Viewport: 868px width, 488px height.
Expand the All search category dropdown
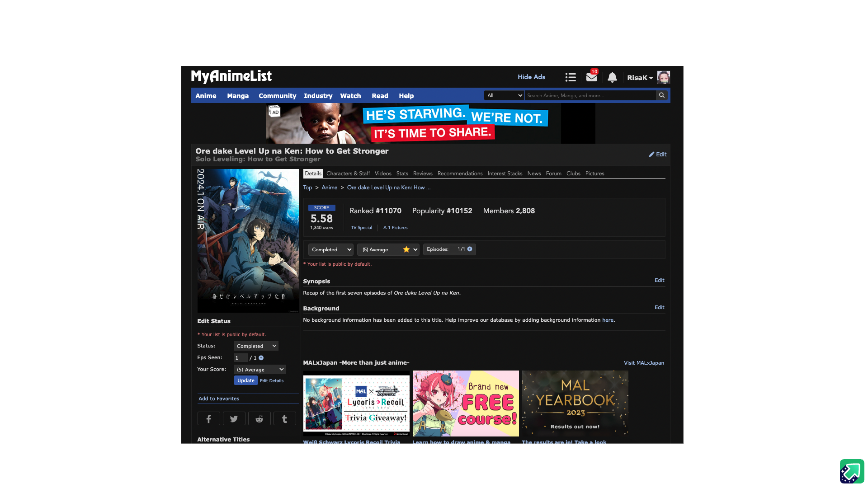[504, 95]
